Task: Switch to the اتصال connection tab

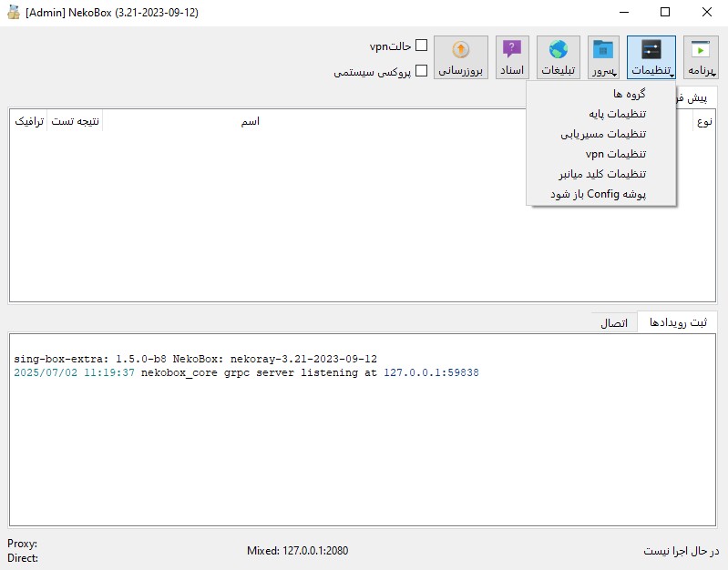Action: pos(614,322)
